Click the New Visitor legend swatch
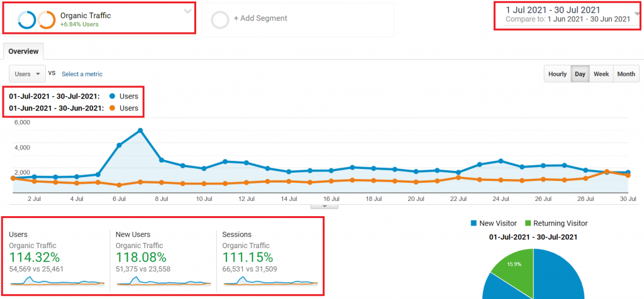 click(474, 224)
